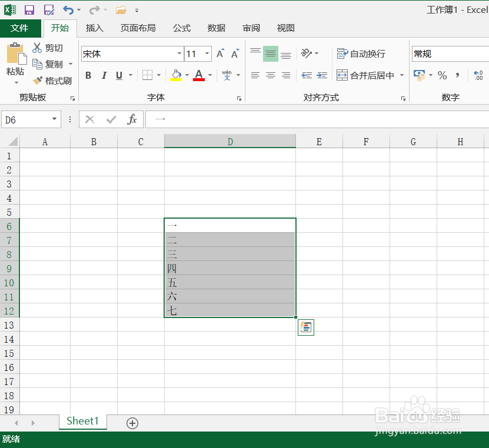Image resolution: width=489 pixels, height=448 pixels.
Task: Click the 自动换行 wrap text button
Action: click(x=361, y=54)
